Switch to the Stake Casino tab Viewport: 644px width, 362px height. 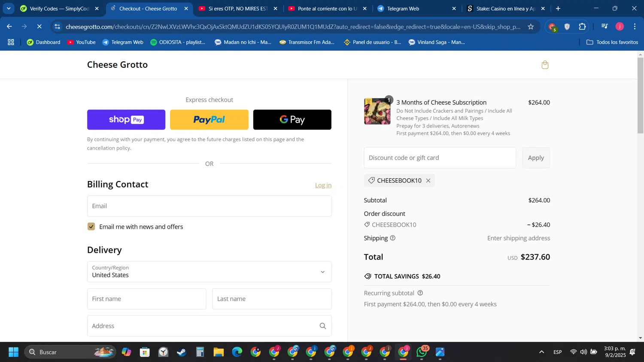506,9
